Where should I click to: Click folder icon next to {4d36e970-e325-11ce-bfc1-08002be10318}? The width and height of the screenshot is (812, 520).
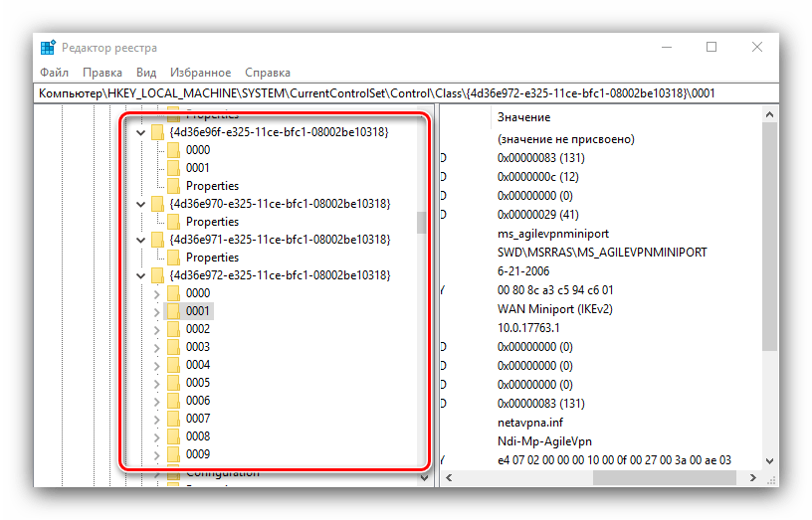pyautogui.click(x=157, y=204)
